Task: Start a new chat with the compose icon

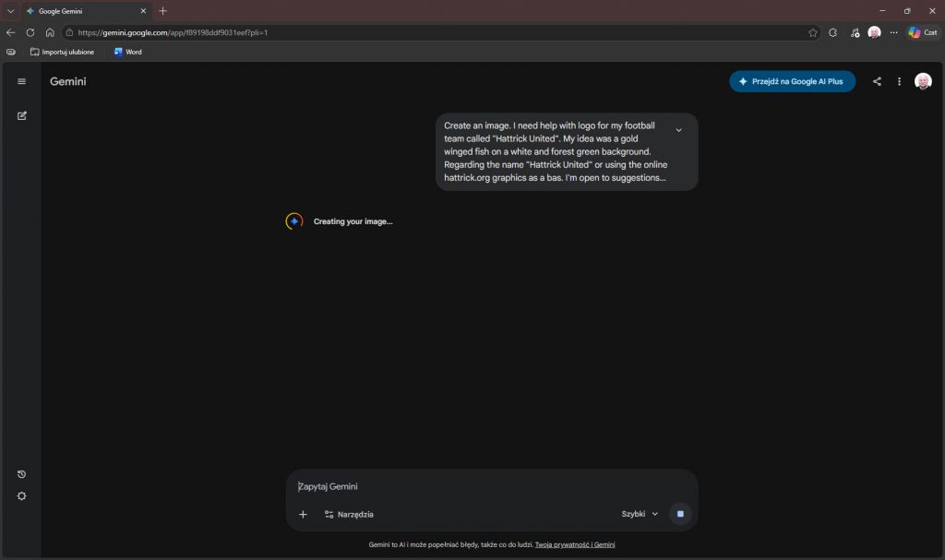Action: [22, 116]
